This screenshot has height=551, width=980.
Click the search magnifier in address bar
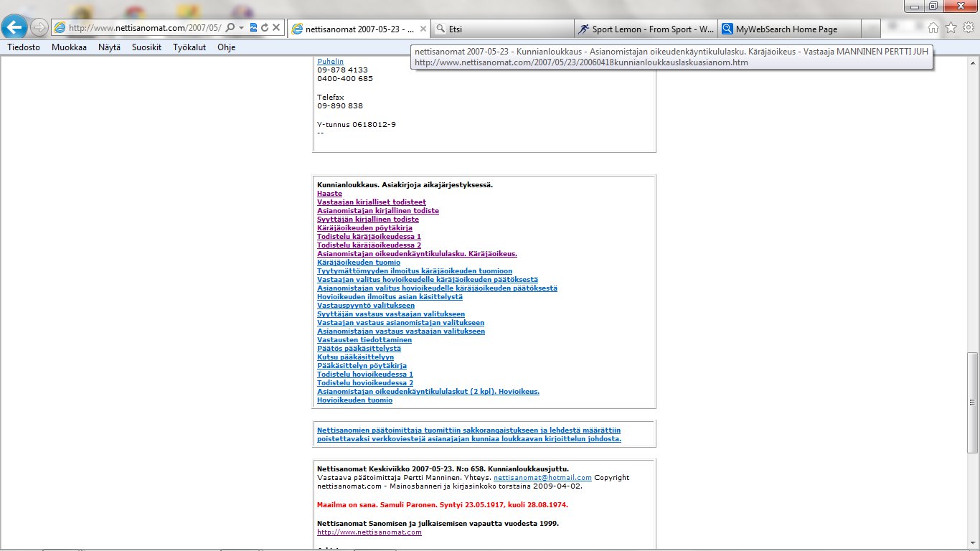(x=230, y=28)
